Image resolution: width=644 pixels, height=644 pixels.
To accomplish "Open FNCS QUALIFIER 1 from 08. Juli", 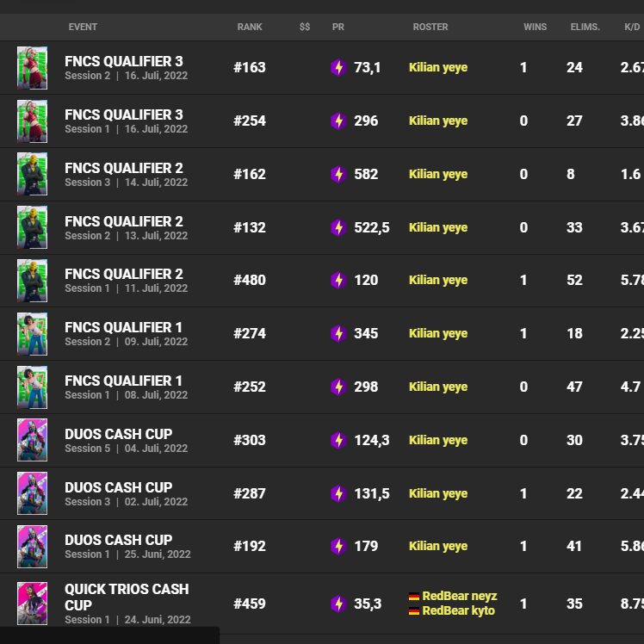I will pos(123,381).
